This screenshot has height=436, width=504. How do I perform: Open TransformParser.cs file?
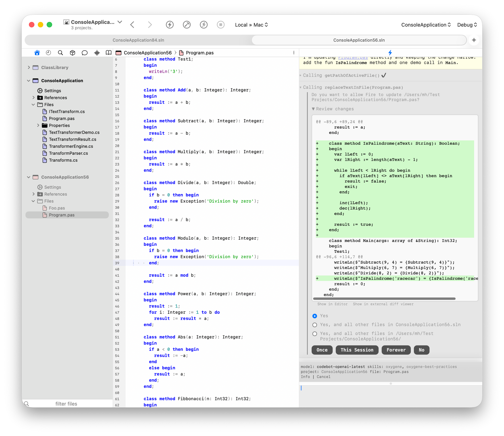coord(68,153)
